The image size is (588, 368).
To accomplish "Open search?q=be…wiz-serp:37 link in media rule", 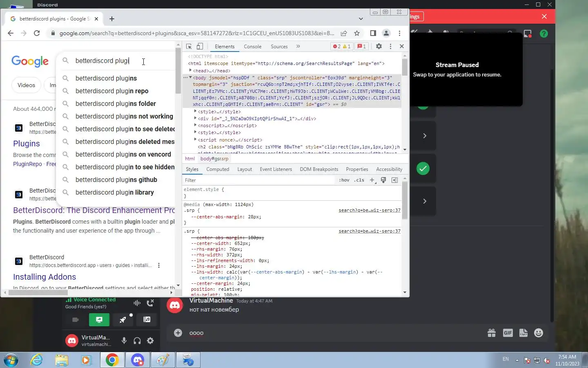I will (x=370, y=210).
